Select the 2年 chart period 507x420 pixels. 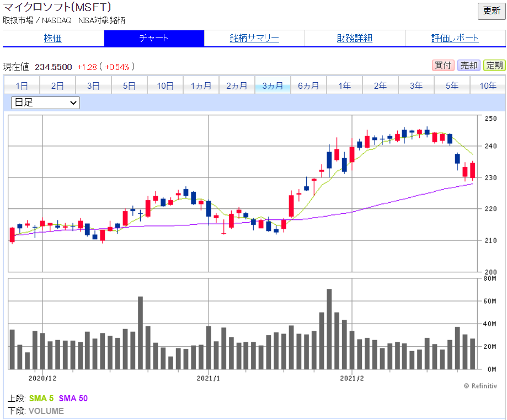coord(380,85)
